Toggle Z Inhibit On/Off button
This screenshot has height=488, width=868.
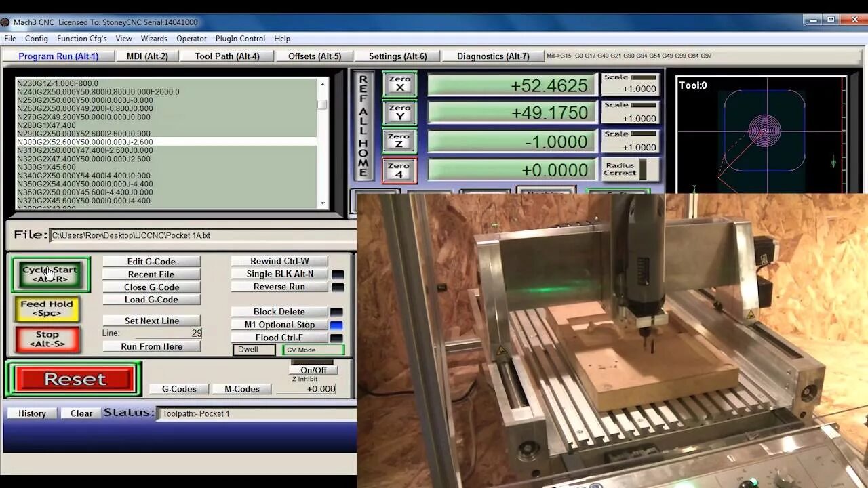[313, 370]
